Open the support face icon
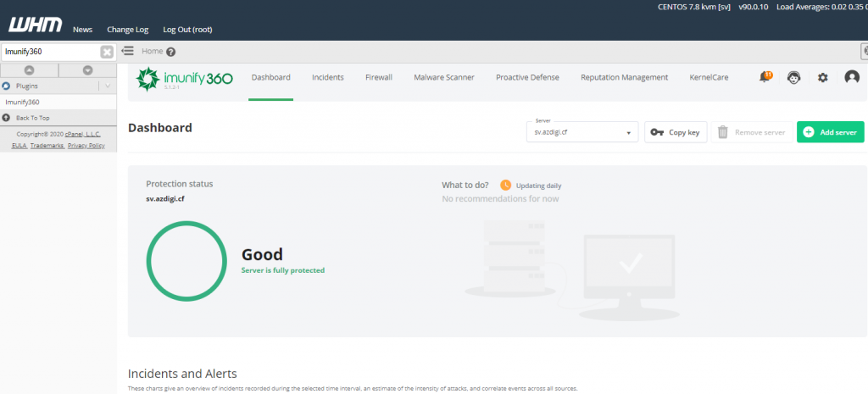 793,78
